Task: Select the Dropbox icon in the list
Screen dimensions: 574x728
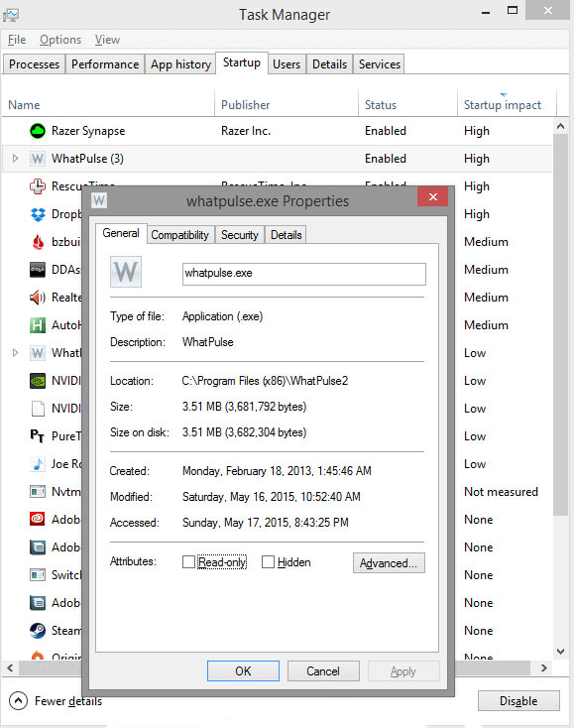Action: coord(38,214)
